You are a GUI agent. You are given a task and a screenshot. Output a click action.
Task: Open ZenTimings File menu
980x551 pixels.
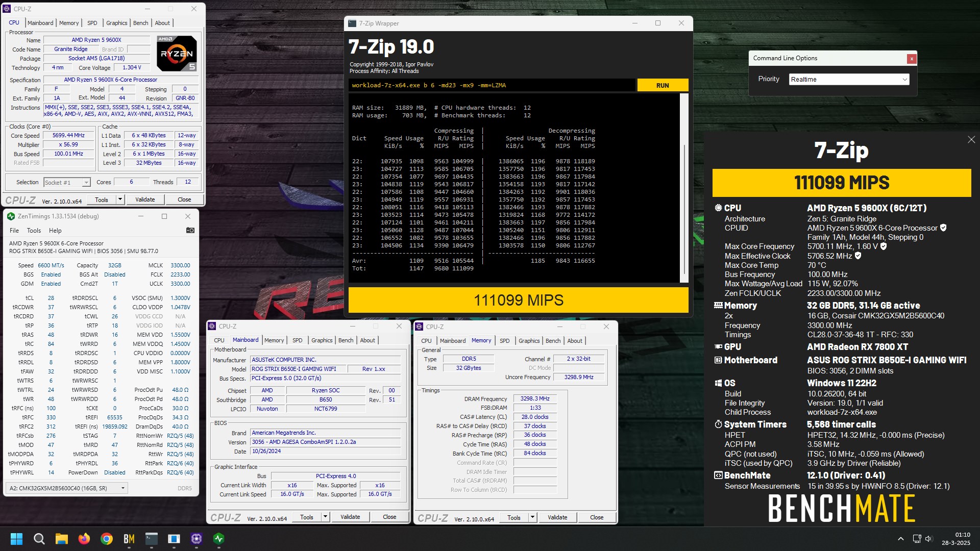[x=14, y=231]
